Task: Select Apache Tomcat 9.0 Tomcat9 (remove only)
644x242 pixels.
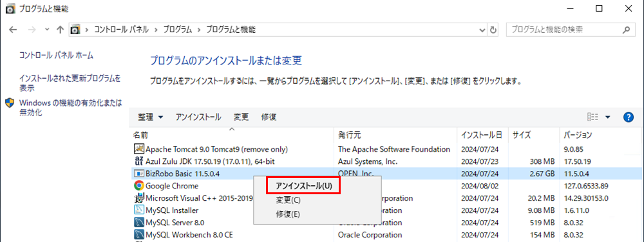Action: (x=216, y=149)
